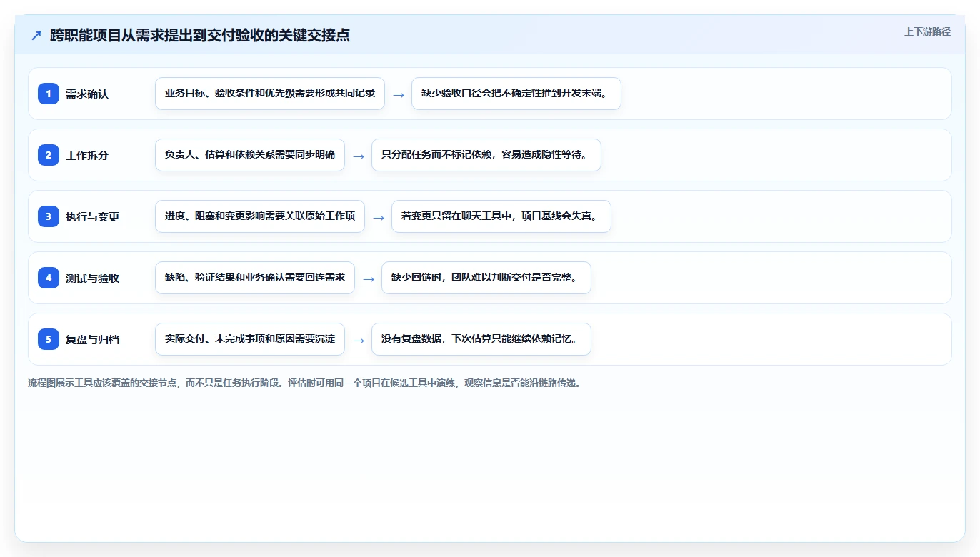Click the arrow in the 复盘与归档 row
This screenshot has height=557, width=980.
click(x=359, y=340)
